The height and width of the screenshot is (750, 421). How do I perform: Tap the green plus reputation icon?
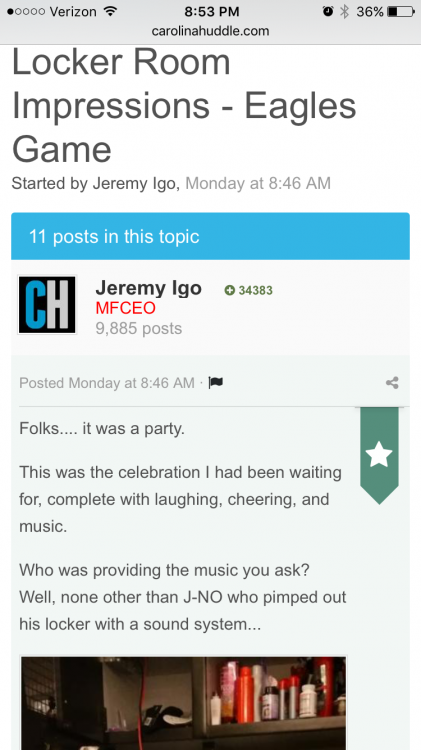(230, 290)
